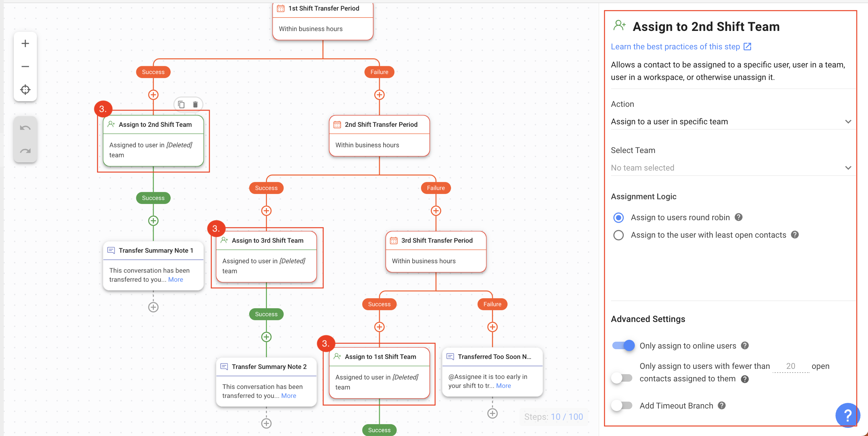Viewport: 868px width, 436px height.
Task: Open the Learn best practices link for this step
Action: coord(681,46)
